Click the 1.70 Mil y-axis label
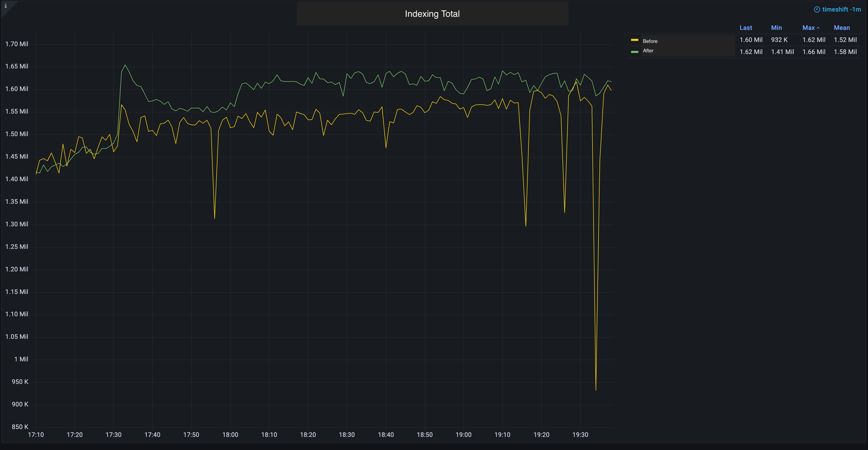This screenshot has height=450, width=868. (x=17, y=44)
